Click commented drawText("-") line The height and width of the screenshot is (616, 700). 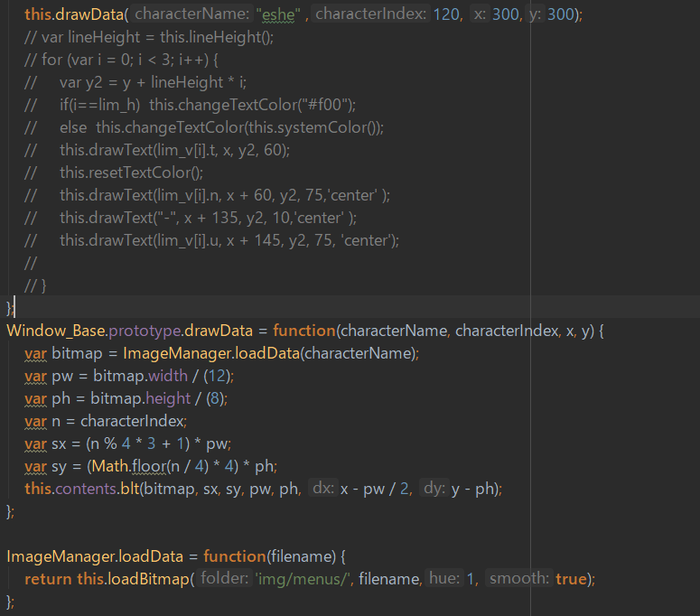click(x=191, y=218)
